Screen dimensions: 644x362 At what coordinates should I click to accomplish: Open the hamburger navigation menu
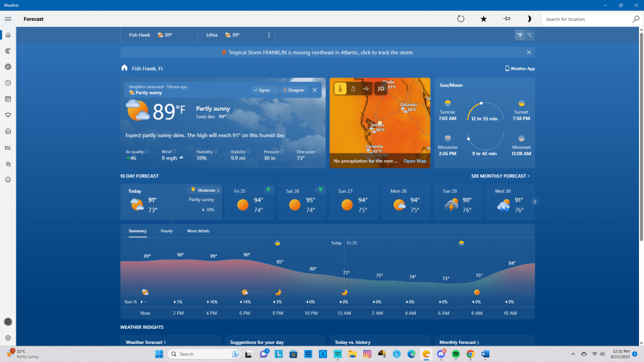[x=8, y=19]
